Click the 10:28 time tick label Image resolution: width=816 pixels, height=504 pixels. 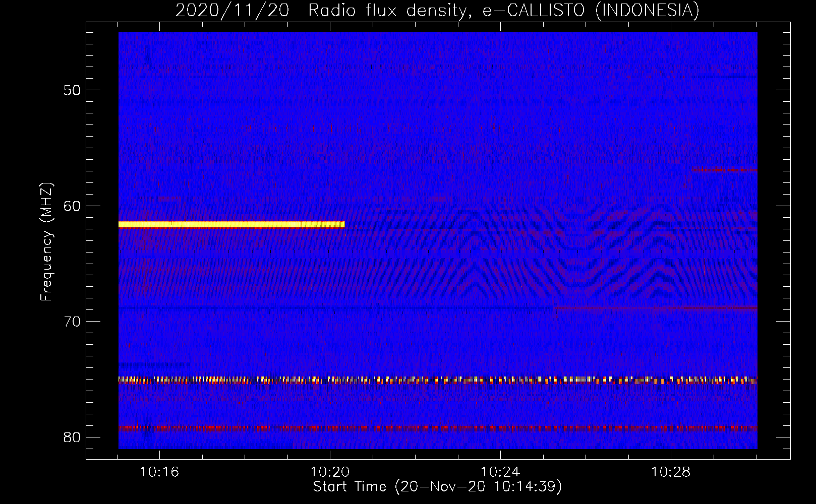tap(671, 472)
